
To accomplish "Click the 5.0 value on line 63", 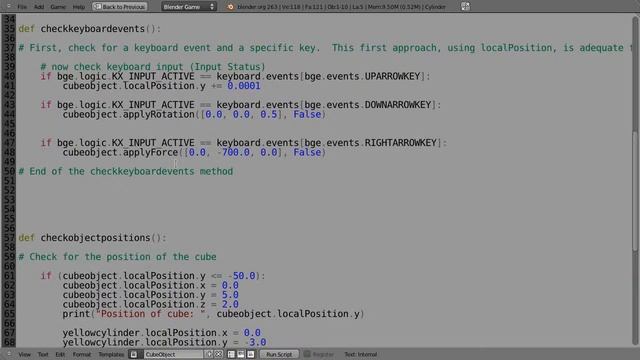I will coord(230,295).
